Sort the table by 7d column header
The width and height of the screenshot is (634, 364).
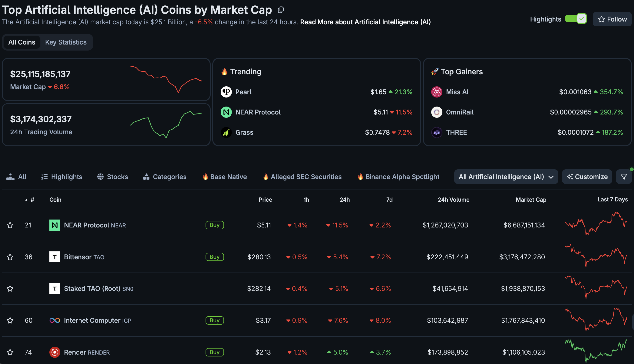pos(389,200)
